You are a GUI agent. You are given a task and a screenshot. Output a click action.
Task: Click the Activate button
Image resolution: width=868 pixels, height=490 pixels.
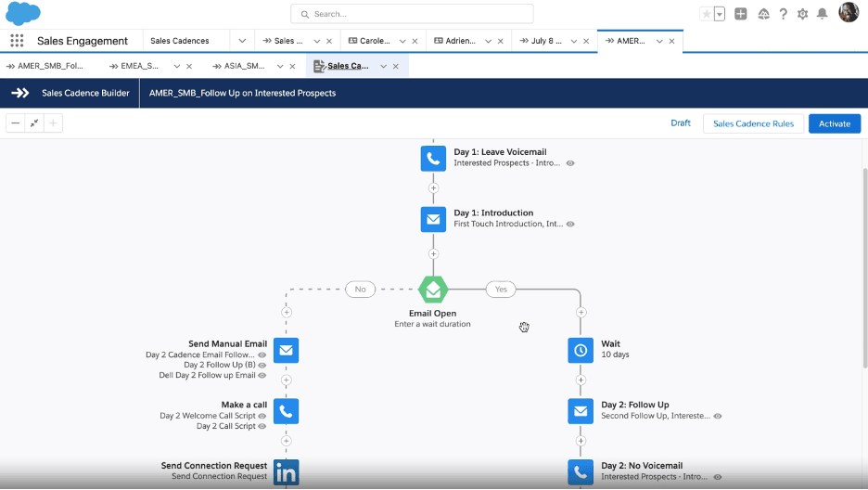pos(834,123)
